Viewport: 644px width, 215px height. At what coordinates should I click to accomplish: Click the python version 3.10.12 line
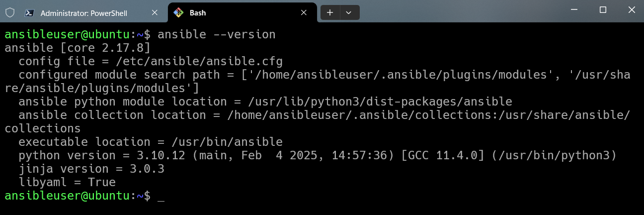tap(318, 156)
